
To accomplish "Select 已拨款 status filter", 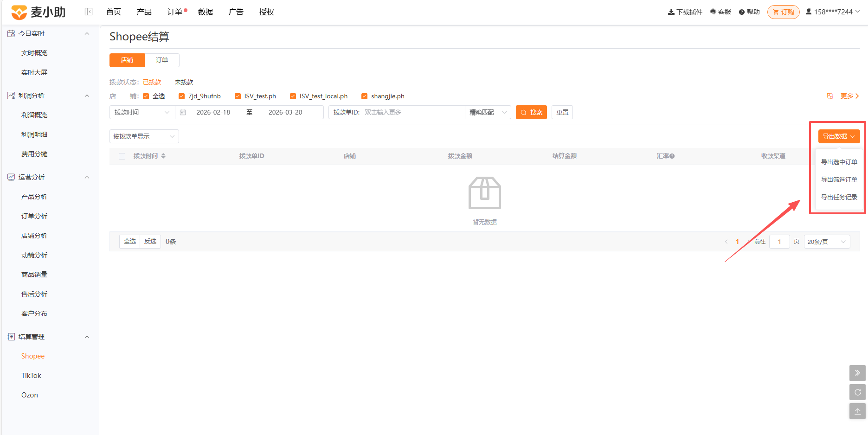I will pos(152,82).
